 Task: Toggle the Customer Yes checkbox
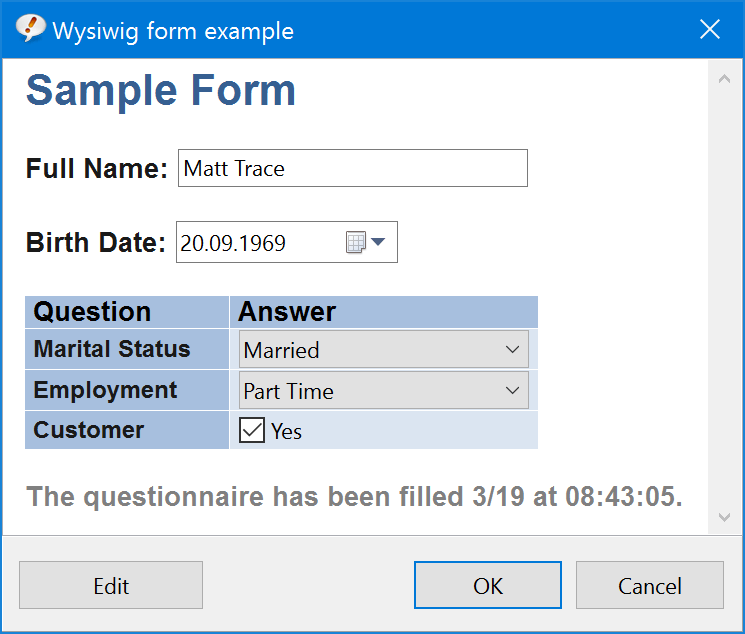coord(252,430)
